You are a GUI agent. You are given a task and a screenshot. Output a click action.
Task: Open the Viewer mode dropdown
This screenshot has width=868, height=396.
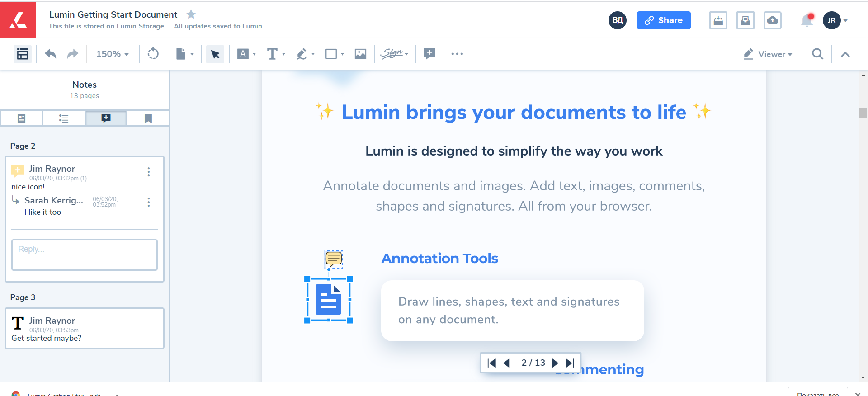click(x=768, y=54)
